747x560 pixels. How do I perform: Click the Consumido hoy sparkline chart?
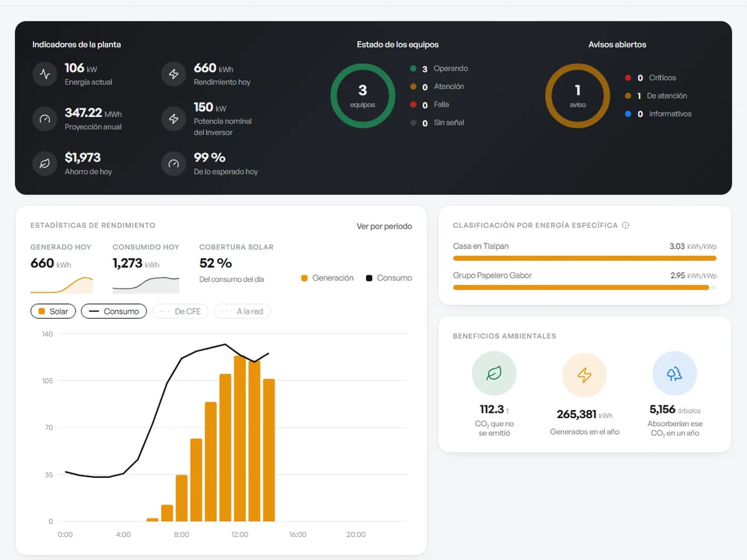(x=146, y=285)
